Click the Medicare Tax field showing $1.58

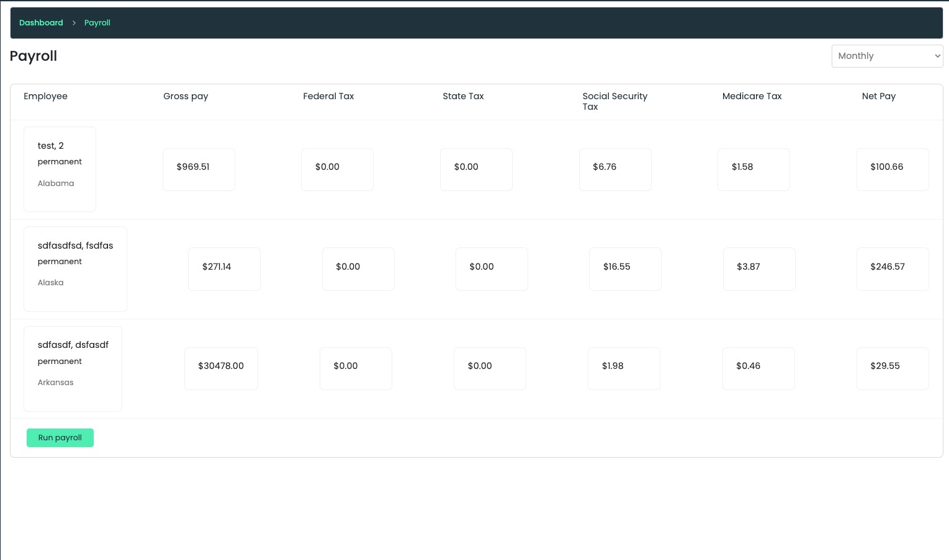[x=753, y=169]
